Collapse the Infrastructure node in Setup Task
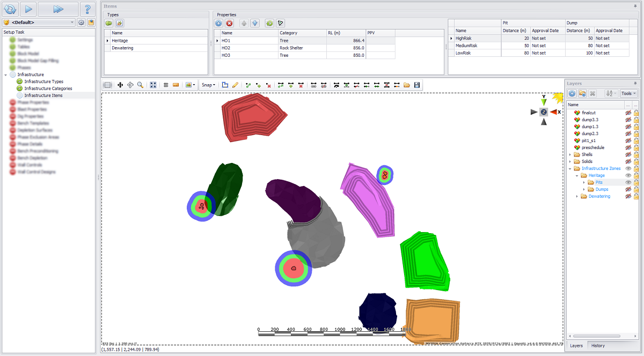The image size is (644, 356). click(6, 75)
